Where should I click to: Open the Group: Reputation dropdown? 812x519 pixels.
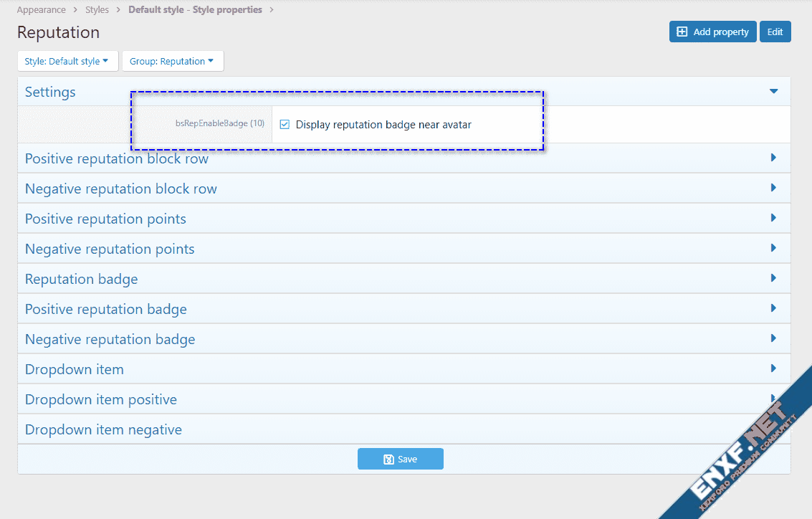click(x=173, y=61)
